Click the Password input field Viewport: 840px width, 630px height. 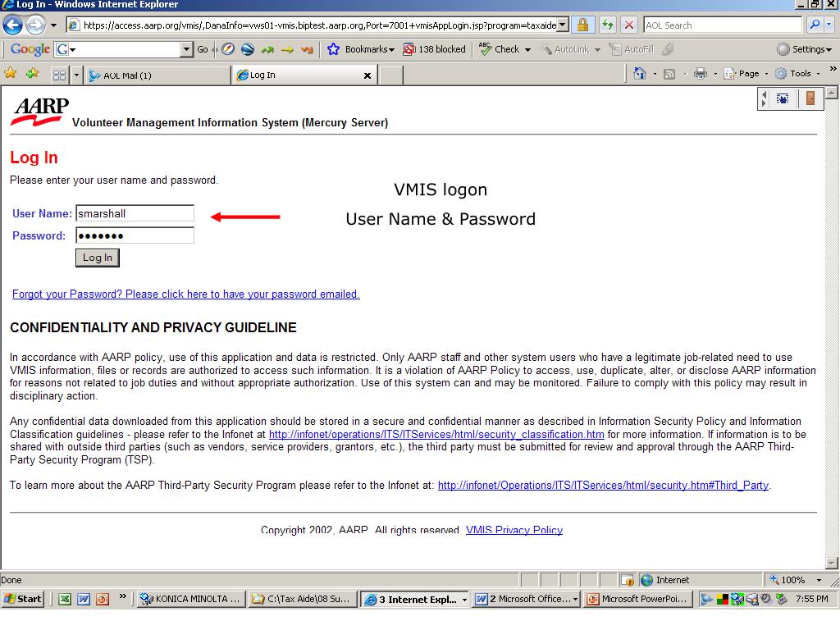(135, 235)
